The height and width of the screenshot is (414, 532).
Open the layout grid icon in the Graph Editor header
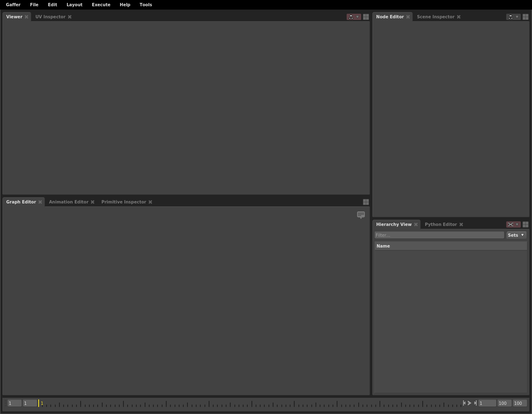point(366,202)
